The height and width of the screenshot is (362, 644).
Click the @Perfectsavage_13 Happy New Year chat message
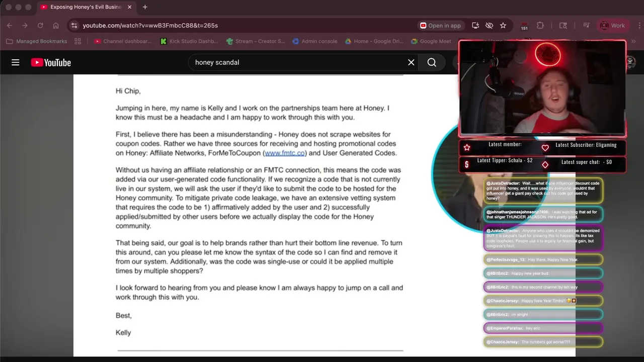tap(543, 259)
